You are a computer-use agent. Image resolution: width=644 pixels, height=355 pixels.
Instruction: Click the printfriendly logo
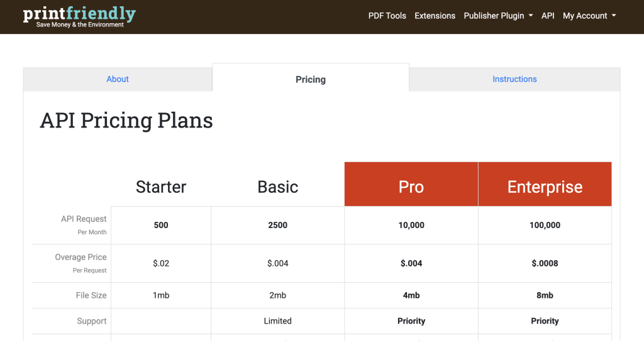pyautogui.click(x=79, y=16)
